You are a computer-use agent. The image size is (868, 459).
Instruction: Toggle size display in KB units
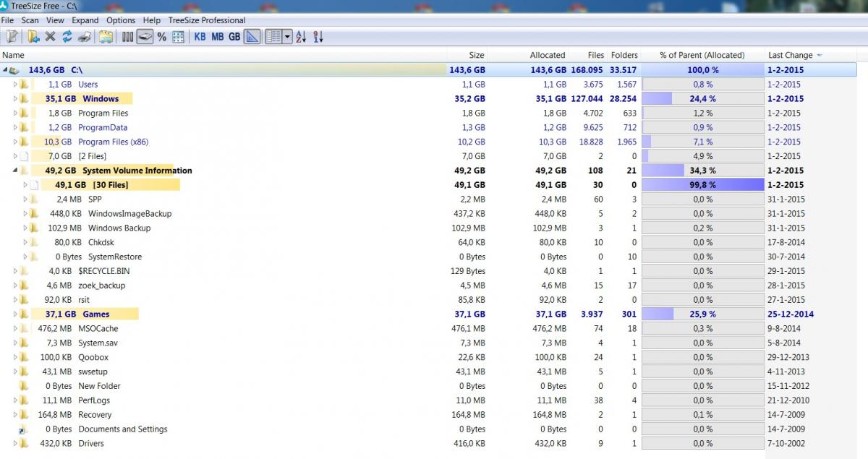tap(200, 37)
